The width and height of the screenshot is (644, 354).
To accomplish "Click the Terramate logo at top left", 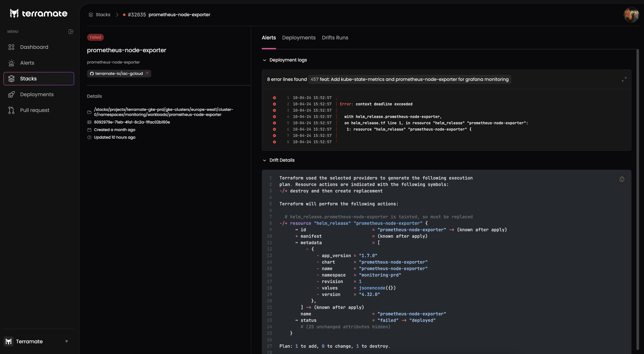I will 39,14.
